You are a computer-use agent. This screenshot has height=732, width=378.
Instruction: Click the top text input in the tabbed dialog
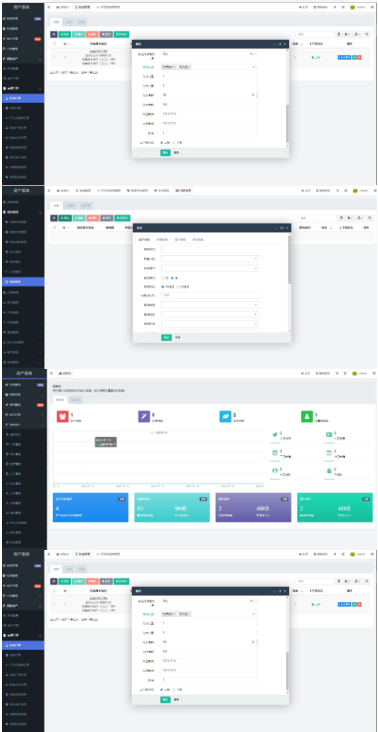click(210, 249)
